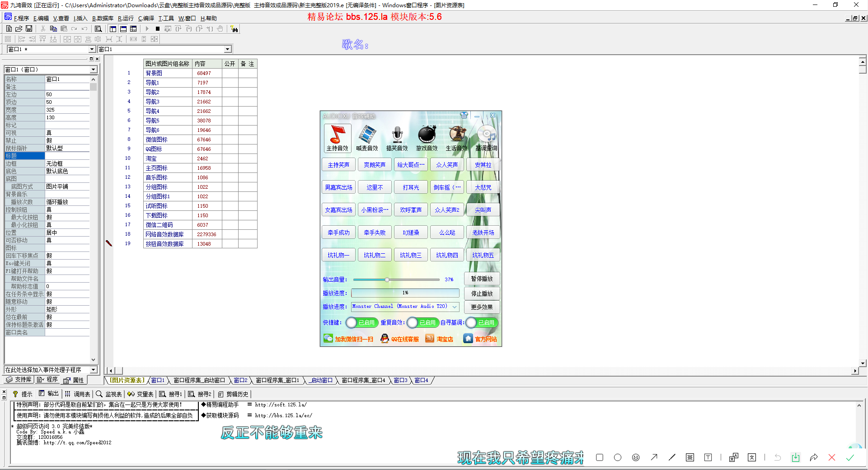
Task: Open the Monster Channel audio device dropdown
Action: coord(455,307)
